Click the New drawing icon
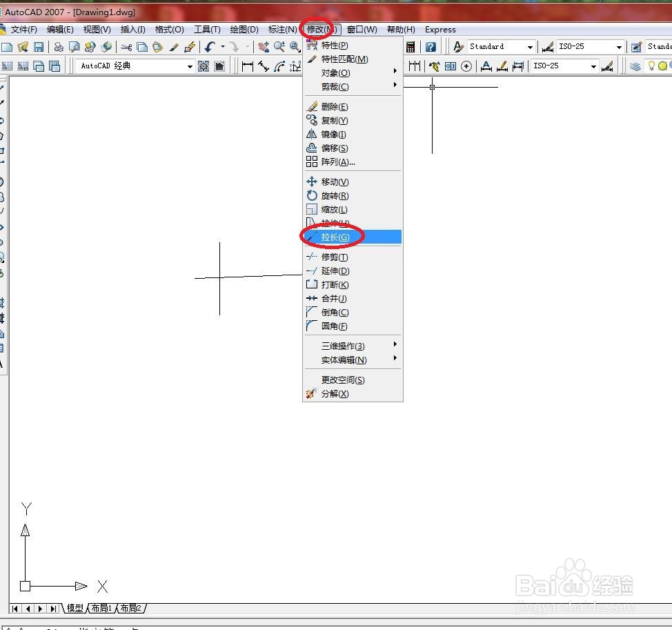 click(x=7, y=47)
